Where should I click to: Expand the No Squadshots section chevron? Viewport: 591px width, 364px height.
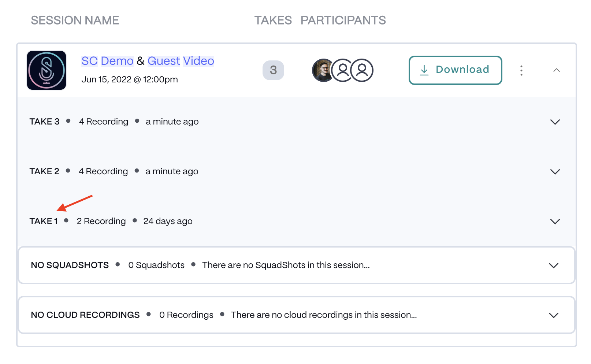click(x=553, y=265)
